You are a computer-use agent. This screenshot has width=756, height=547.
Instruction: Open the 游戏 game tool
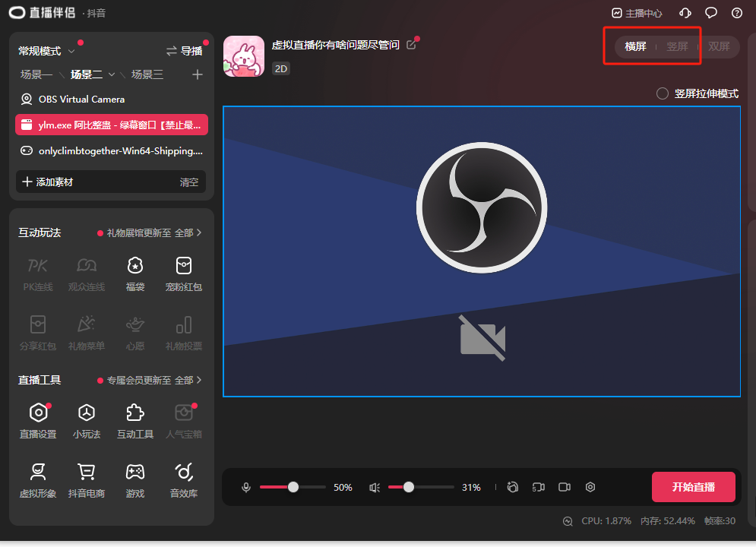pyautogui.click(x=135, y=481)
